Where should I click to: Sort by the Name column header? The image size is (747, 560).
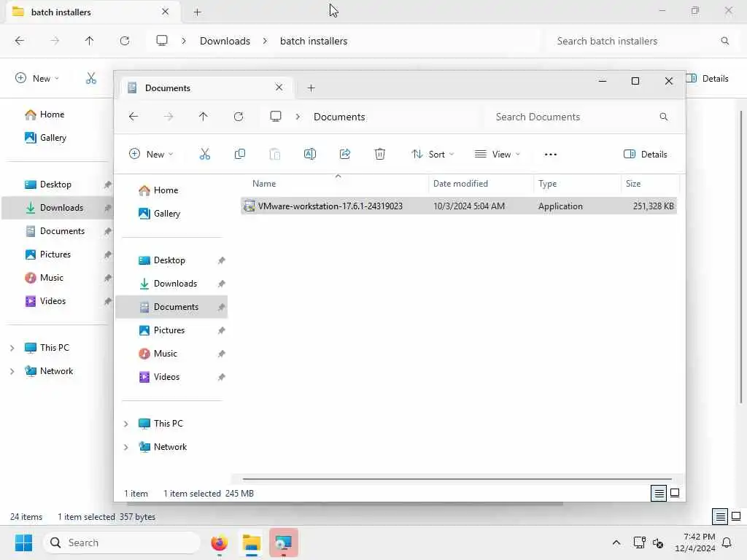pyautogui.click(x=264, y=184)
